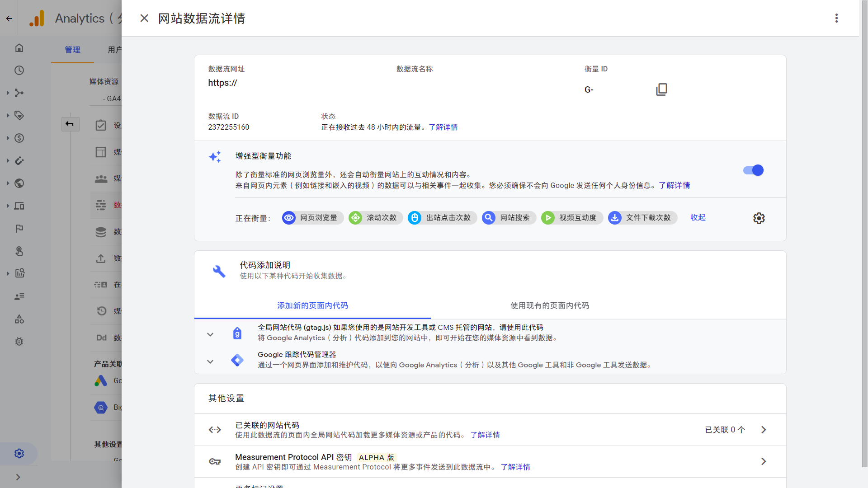
Task: Open the touch pointer icon in sidebar
Action: click(x=19, y=251)
